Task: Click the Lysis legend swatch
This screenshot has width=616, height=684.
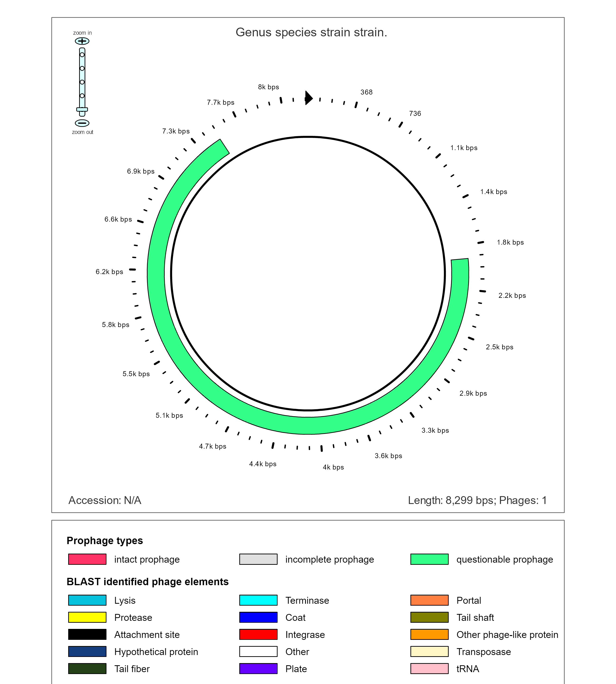Action: point(87,600)
